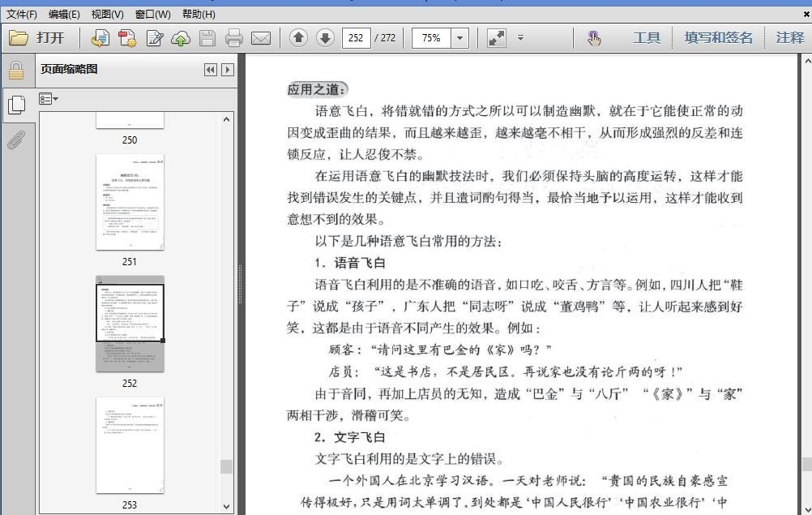Open thumbnail options dropdown in panel

coord(49,99)
